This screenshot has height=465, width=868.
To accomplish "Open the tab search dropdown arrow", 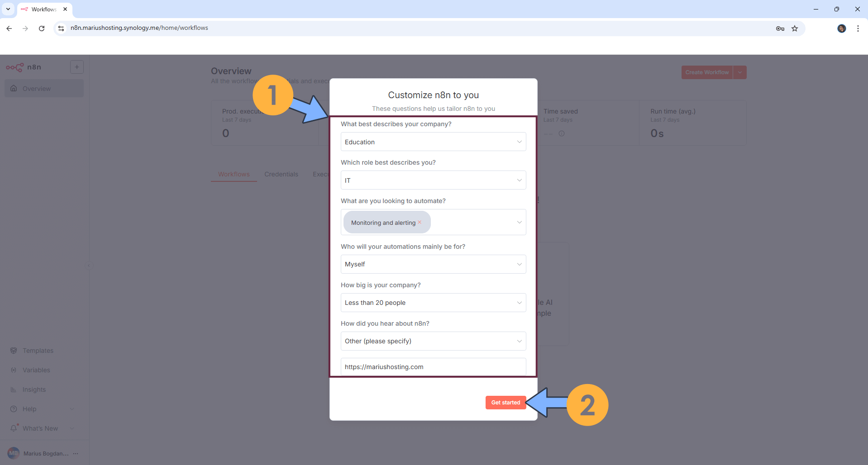I will click(8, 9).
